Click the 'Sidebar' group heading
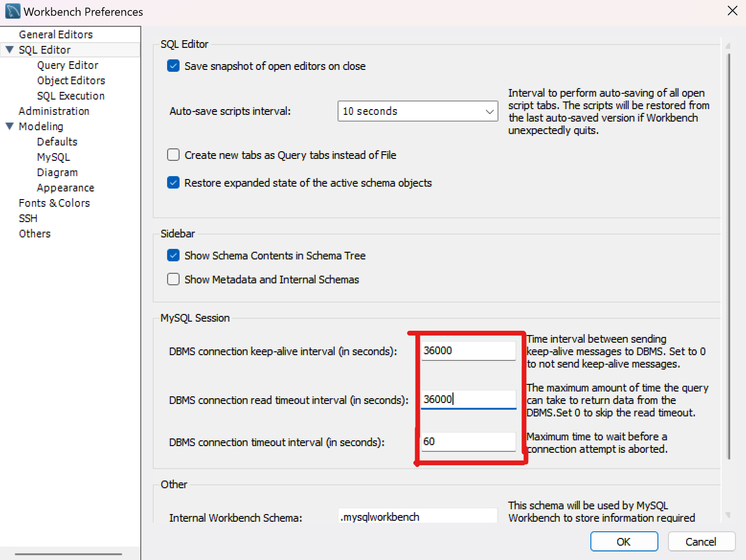Image resolution: width=746 pixels, height=560 pixels. (x=178, y=234)
